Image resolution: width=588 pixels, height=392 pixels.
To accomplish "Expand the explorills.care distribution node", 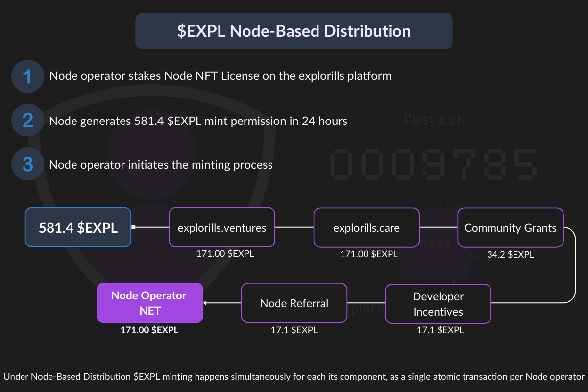I will click(367, 227).
